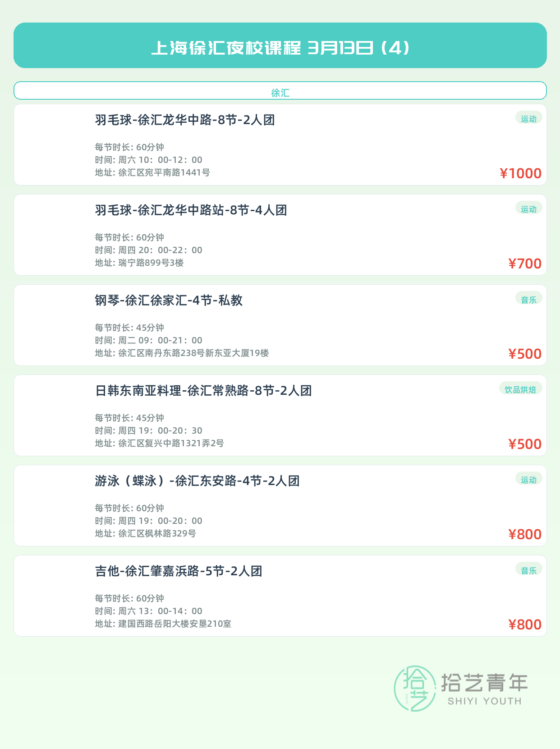The width and height of the screenshot is (560, 749).
Task: Click the ¥1000 price label
Action: point(520,173)
